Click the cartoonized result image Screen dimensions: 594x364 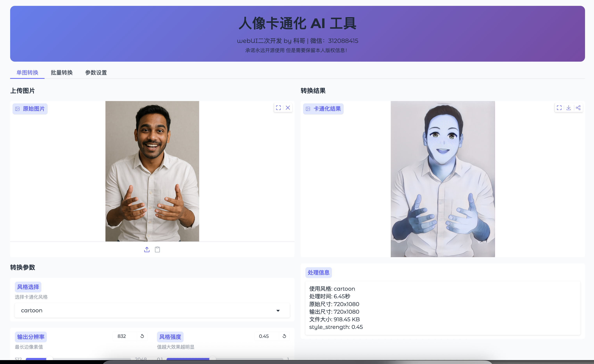coord(443,179)
